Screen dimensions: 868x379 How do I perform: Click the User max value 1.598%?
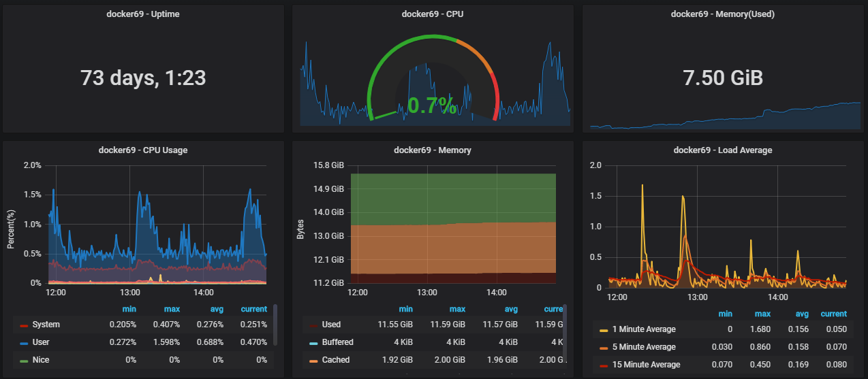(x=168, y=342)
